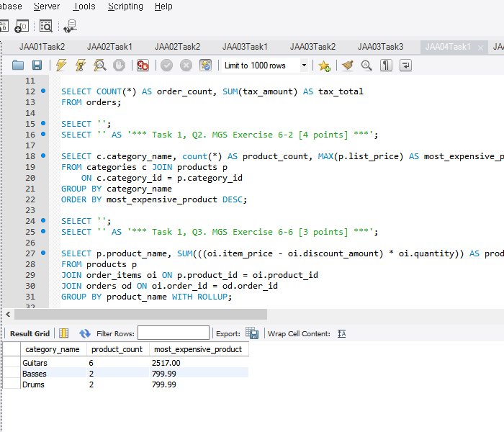Close the JAA04Task1 tab
Image resolution: width=504 pixels, height=432 pixels.
[x=480, y=47]
